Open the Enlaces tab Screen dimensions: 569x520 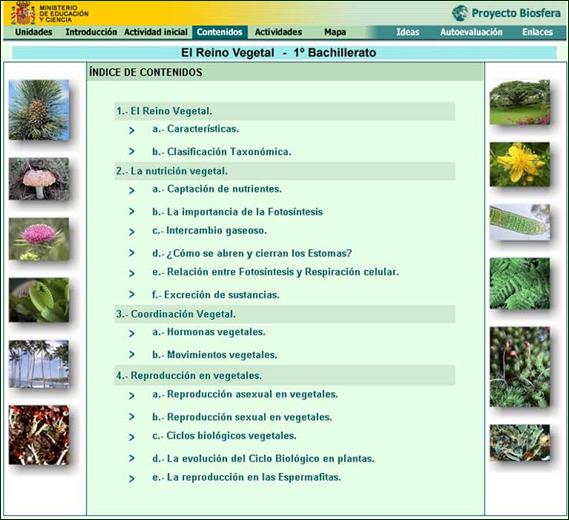tap(537, 32)
